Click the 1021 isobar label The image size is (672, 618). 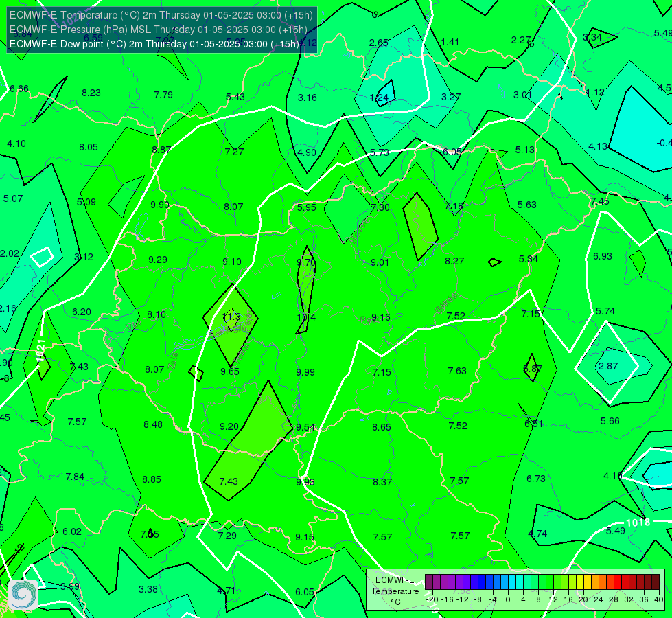[x=41, y=350]
